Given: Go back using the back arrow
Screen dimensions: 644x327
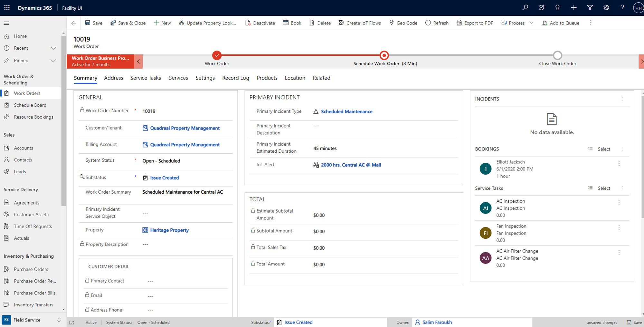Looking at the screenshot, I should point(74,23).
